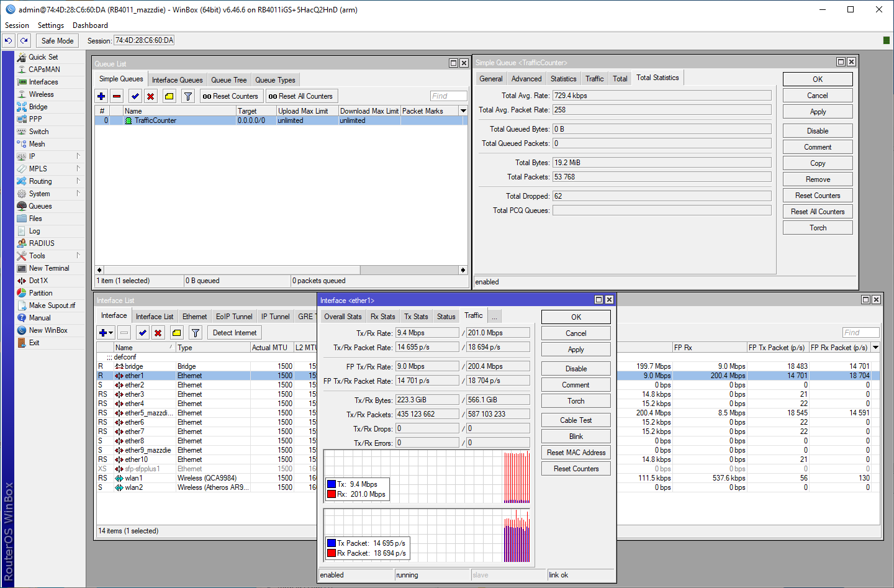Disable queue with red X in Queue List

pyautogui.click(x=150, y=96)
